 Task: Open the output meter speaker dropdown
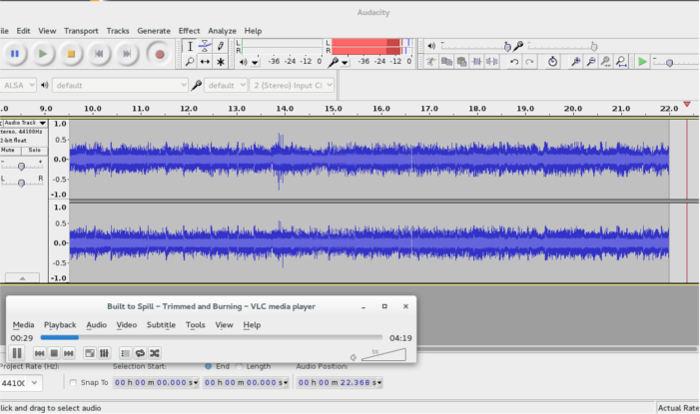[x=255, y=63]
